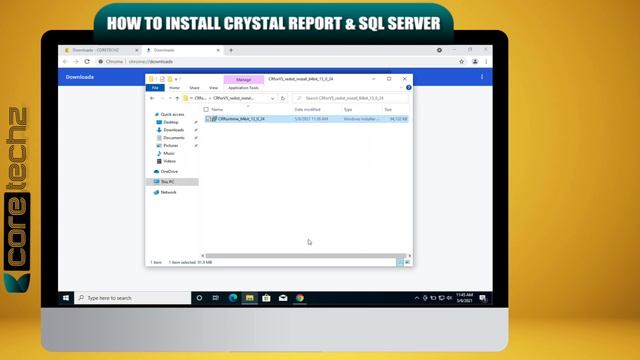Open the Share ribbon tab
The height and width of the screenshot is (360, 640).
(x=194, y=88)
